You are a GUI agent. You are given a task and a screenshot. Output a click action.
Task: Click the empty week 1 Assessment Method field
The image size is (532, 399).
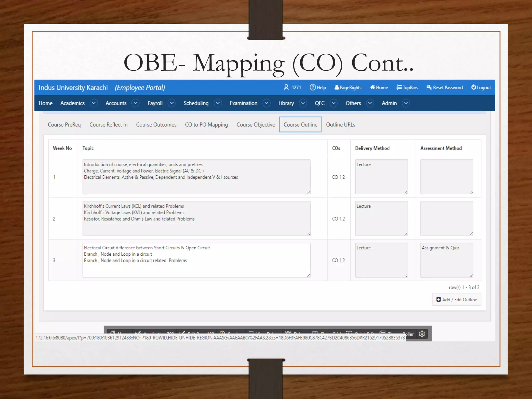point(447,177)
